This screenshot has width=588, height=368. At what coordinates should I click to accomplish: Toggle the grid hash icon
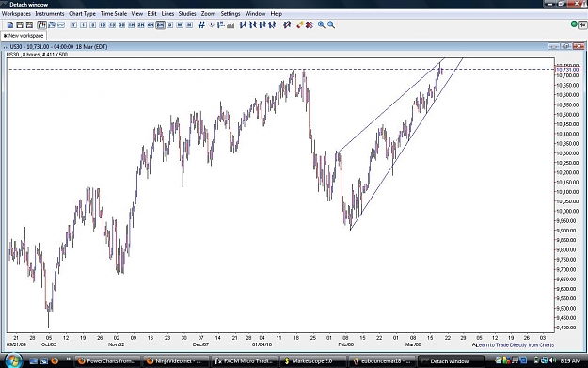(x=201, y=24)
